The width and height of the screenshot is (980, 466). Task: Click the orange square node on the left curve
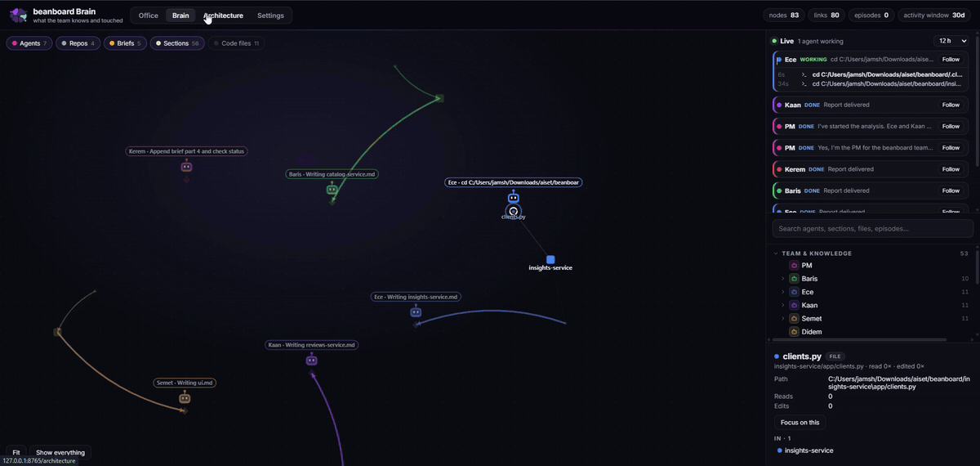(58, 332)
